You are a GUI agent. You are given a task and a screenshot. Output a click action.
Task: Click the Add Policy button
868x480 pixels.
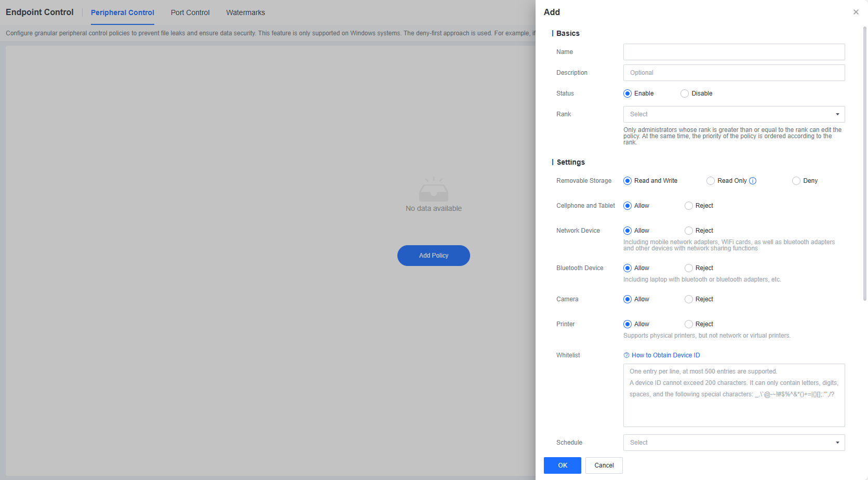coord(434,256)
